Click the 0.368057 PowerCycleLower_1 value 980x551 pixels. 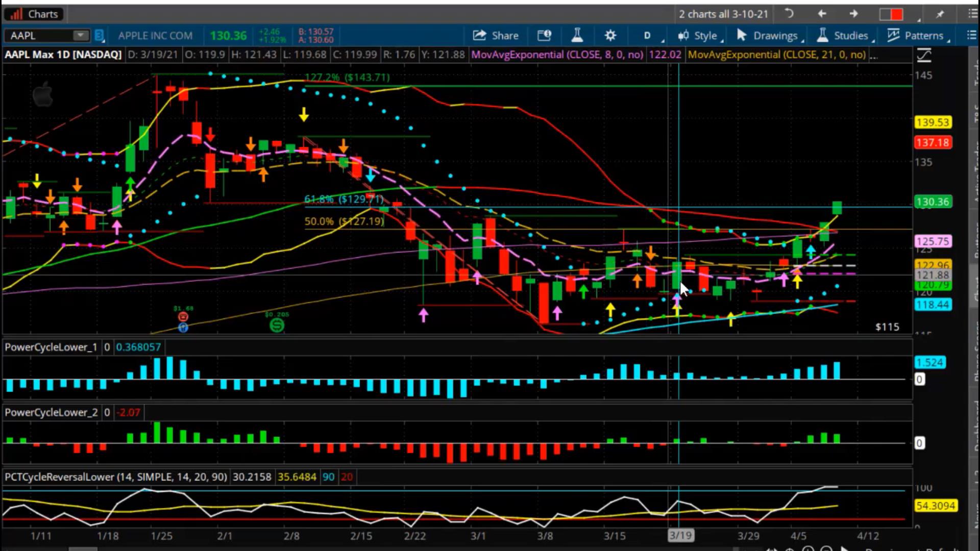click(x=138, y=347)
